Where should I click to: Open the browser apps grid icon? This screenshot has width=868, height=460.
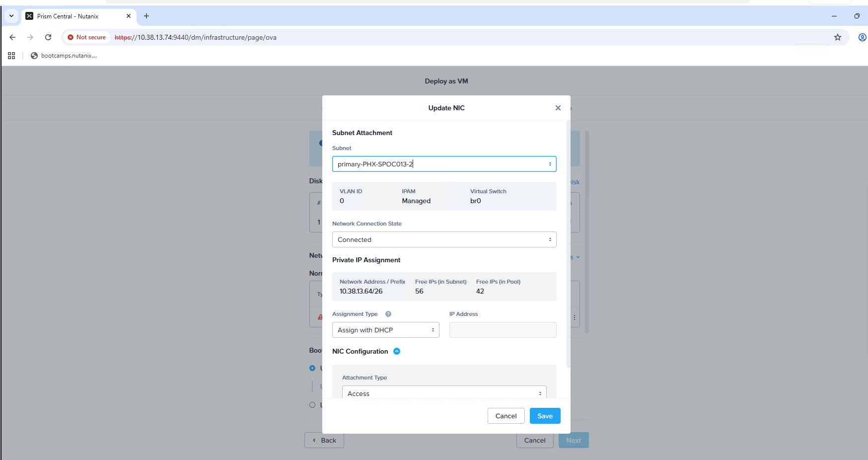11,56
